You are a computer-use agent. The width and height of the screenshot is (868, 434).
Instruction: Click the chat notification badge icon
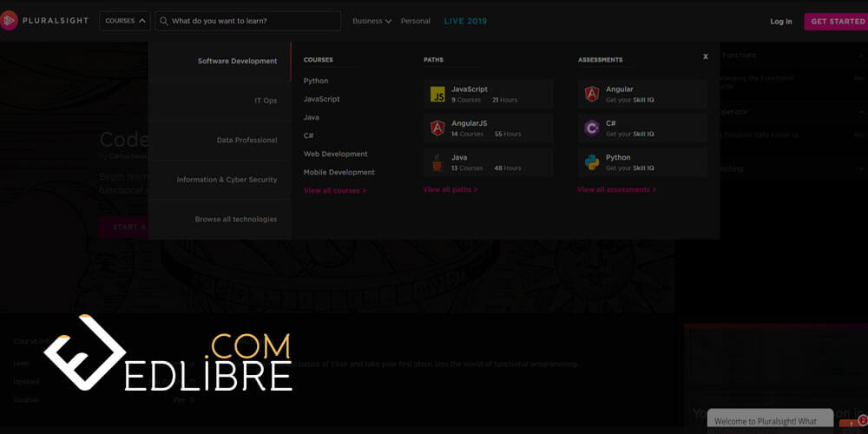[x=863, y=420]
